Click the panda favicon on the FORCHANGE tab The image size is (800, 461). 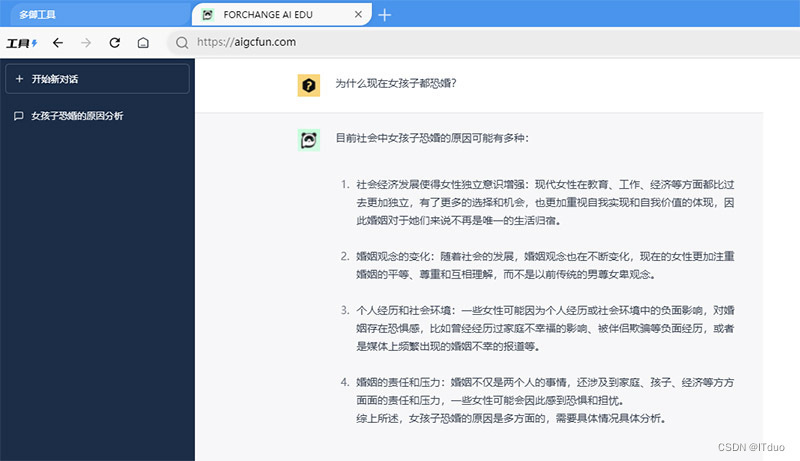pyautogui.click(x=207, y=15)
